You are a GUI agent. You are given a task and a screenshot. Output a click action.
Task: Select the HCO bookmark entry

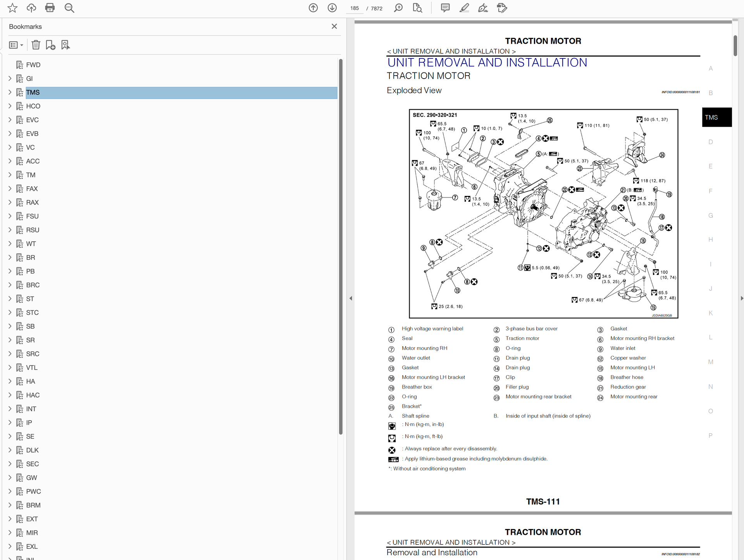[x=33, y=106]
